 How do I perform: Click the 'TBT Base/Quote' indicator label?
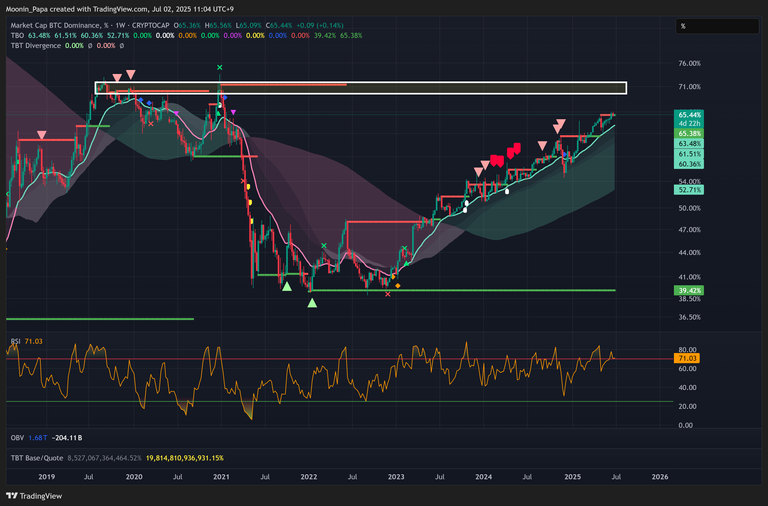37,458
